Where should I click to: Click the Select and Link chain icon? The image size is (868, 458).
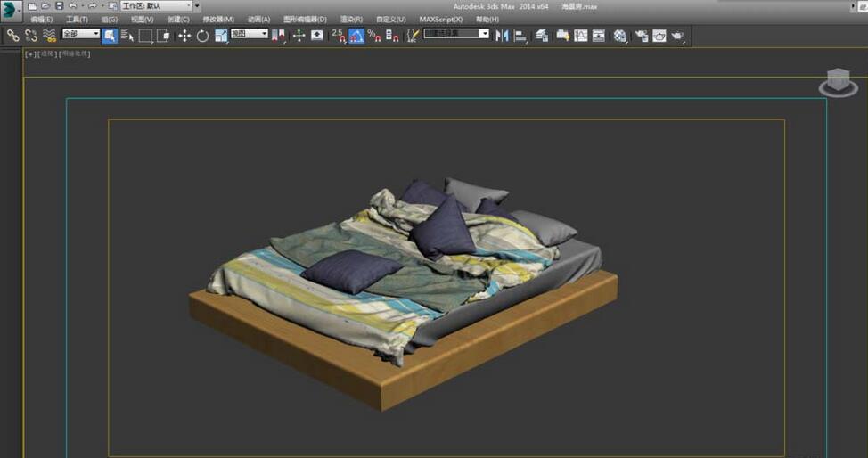tap(12, 36)
